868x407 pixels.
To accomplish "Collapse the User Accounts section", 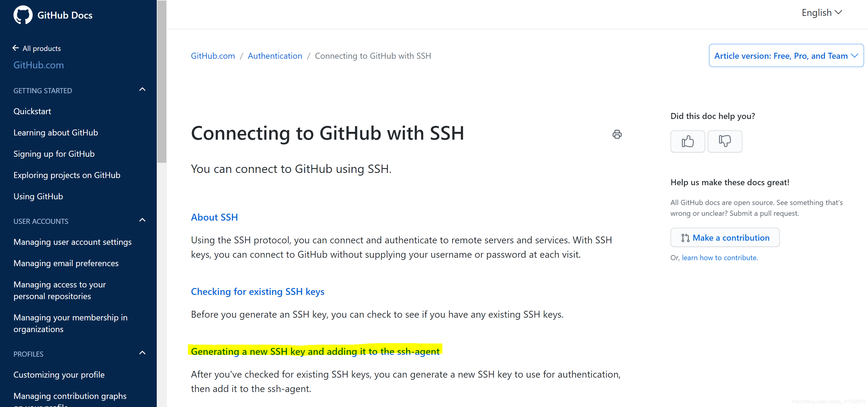I will [142, 220].
